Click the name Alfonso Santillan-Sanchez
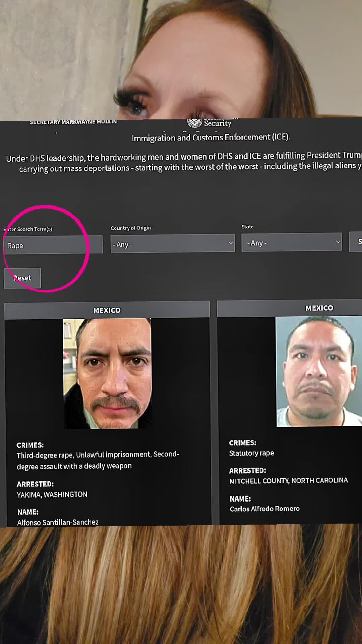The width and height of the screenshot is (362, 644). pyautogui.click(x=58, y=522)
